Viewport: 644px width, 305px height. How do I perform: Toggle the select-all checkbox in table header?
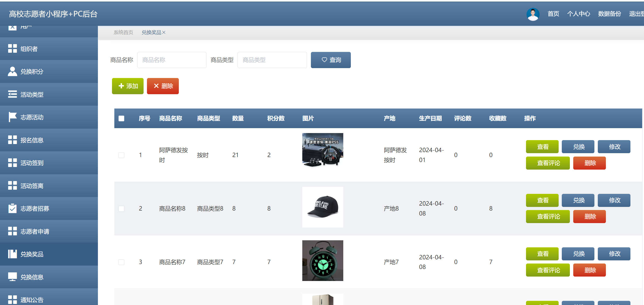tap(121, 118)
